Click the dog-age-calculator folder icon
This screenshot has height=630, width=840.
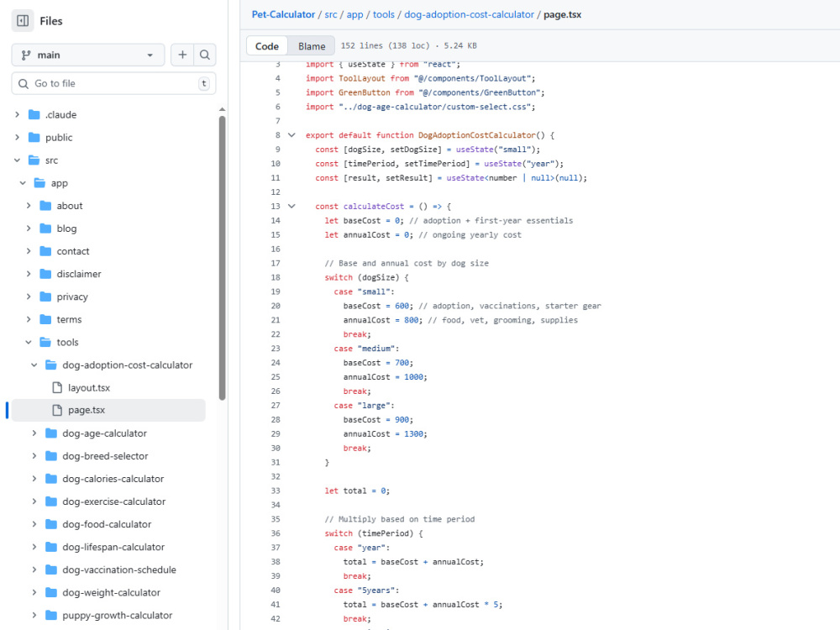tap(51, 433)
